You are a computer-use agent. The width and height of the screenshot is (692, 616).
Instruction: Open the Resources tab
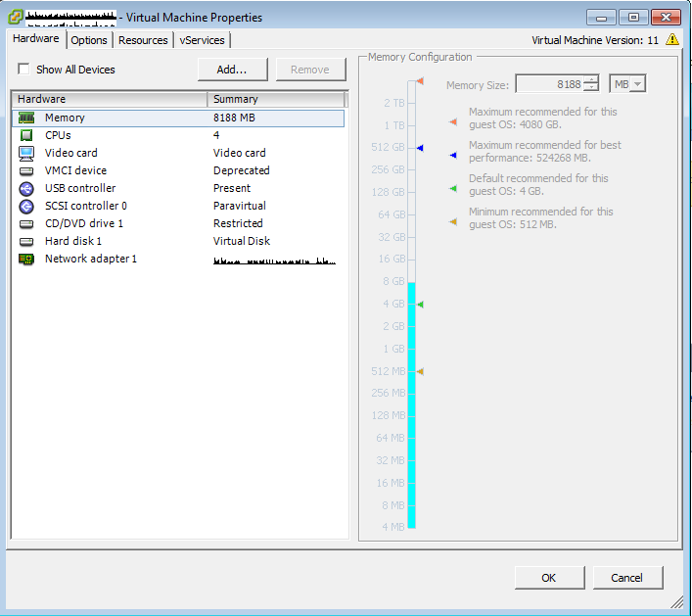pyautogui.click(x=143, y=40)
